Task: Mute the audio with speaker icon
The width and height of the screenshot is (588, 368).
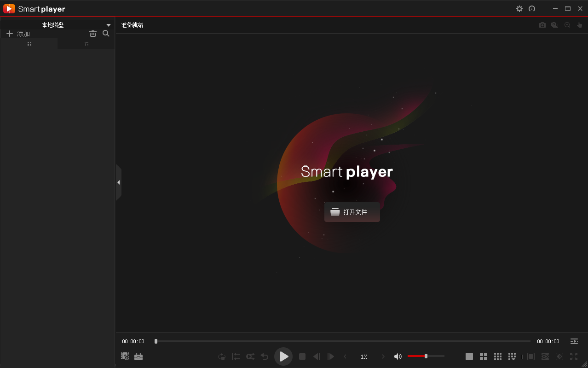Action: 398,356
